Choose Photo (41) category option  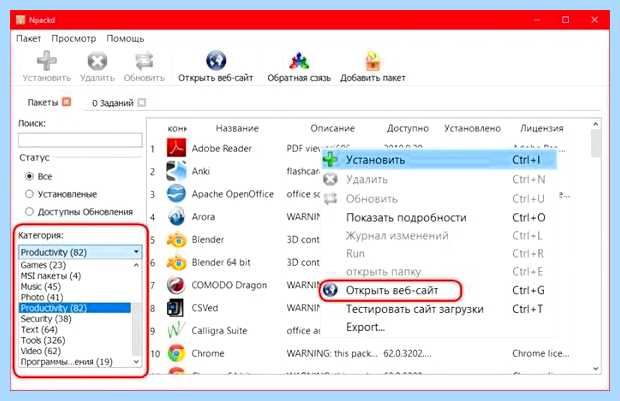click(x=42, y=297)
